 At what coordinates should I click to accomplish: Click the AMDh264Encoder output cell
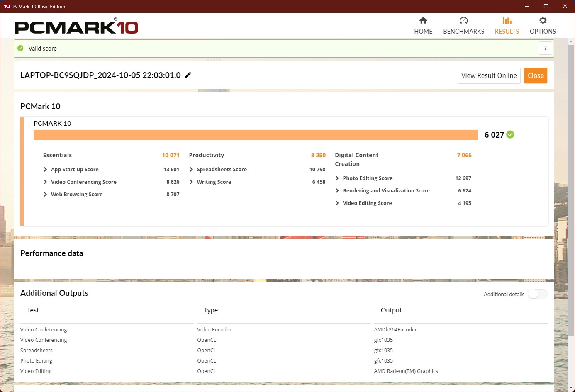tap(395, 329)
